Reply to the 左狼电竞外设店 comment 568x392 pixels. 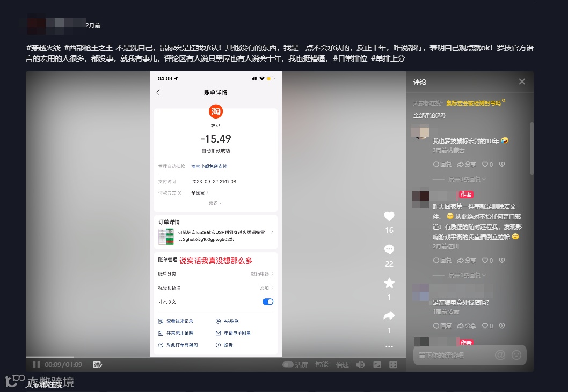tap(442, 326)
